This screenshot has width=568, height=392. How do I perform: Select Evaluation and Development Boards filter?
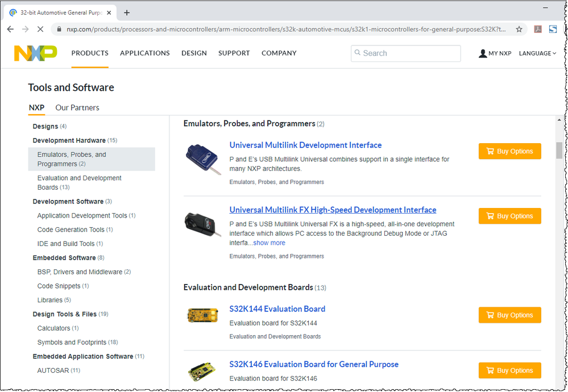coord(80,183)
